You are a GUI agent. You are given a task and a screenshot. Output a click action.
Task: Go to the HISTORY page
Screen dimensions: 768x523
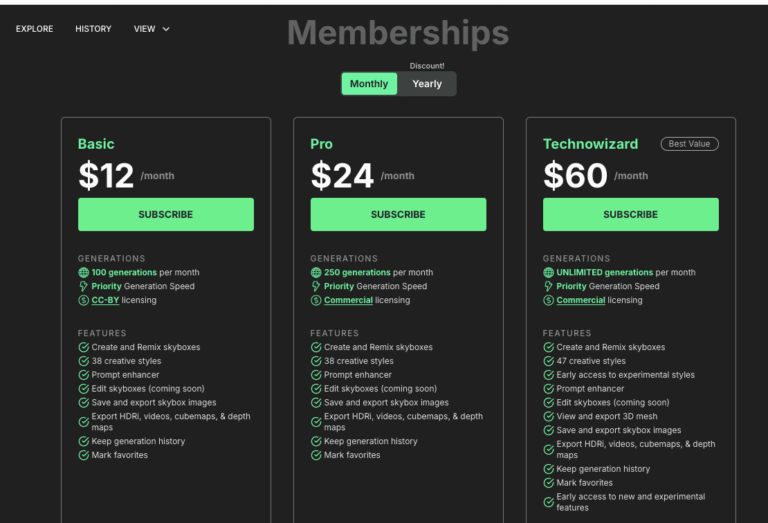pyautogui.click(x=93, y=29)
